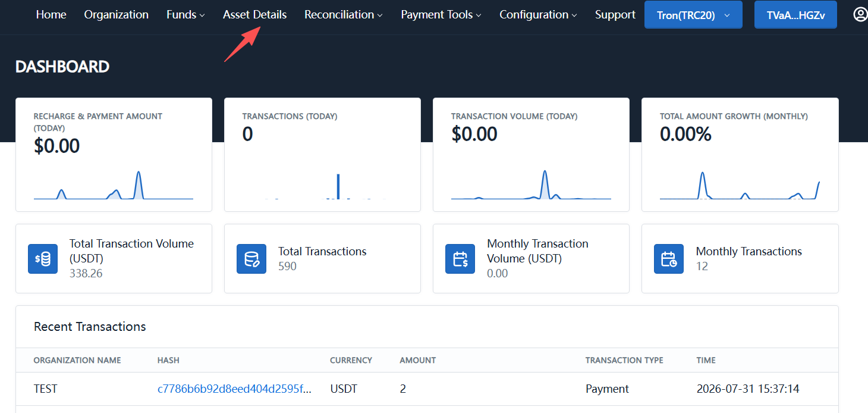Click the Total Amount Growth sparkline chart
The height and width of the screenshot is (413, 868).
point(740,185)
